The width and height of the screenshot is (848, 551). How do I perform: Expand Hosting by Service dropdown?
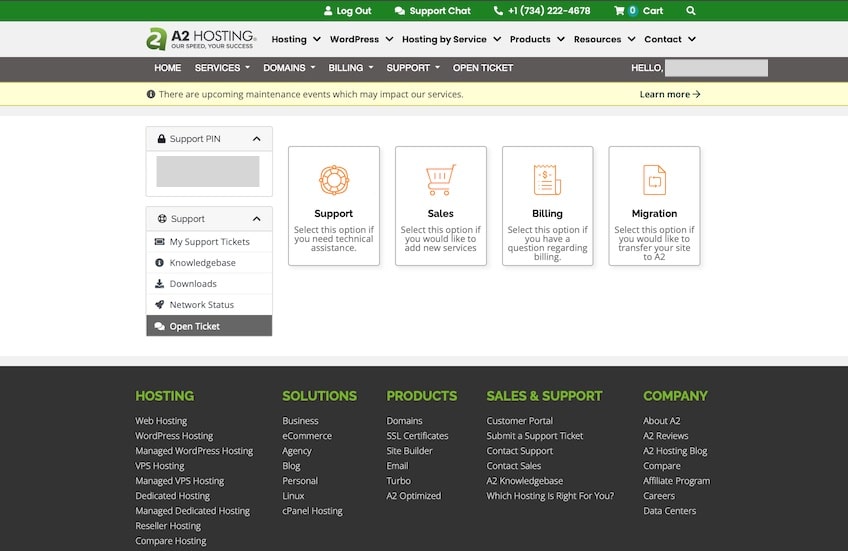(x=451, y=39)
